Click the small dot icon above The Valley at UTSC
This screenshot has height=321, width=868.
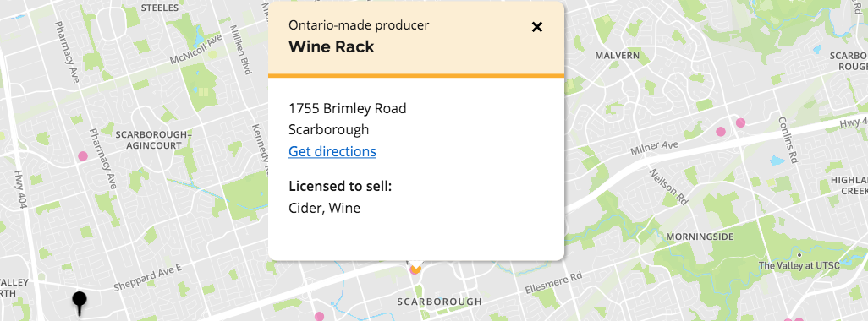(x=799, y=255)
